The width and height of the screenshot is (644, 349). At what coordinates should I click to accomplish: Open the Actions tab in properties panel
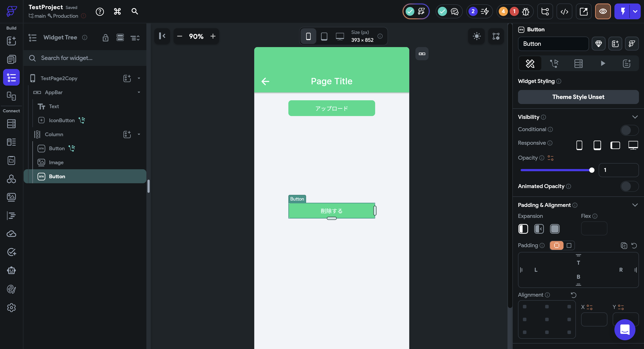(554, 63)
